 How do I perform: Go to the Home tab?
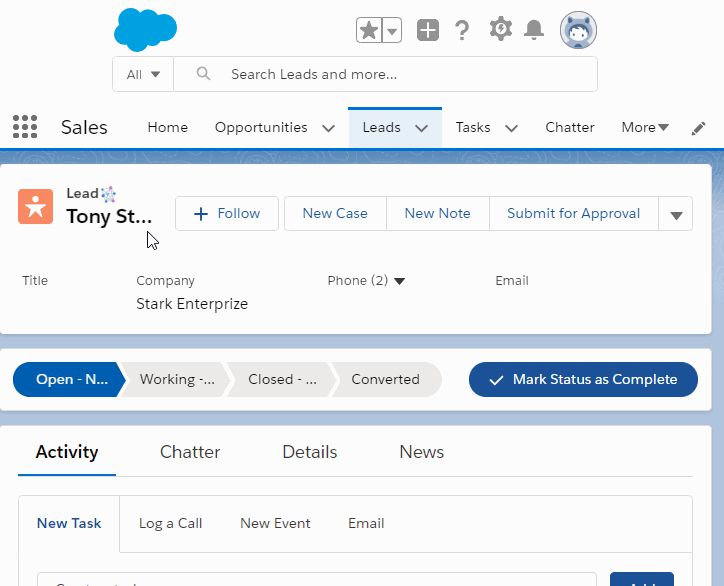tap(168, 127)
